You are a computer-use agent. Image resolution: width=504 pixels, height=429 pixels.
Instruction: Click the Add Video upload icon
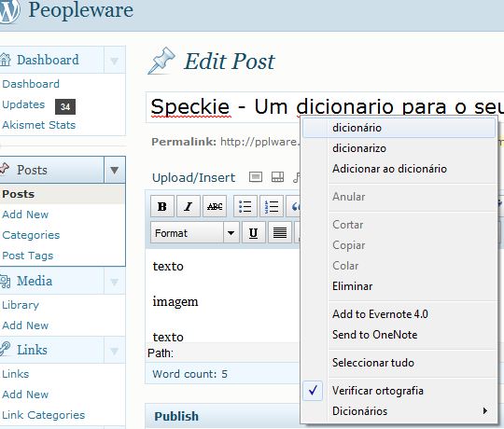click(x=277, y=177)
